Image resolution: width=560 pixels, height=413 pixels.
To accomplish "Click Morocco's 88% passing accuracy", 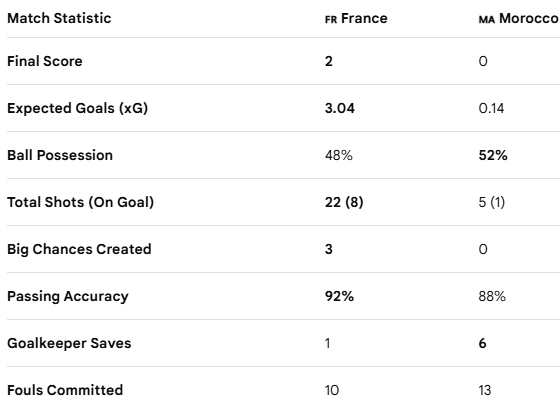I will (492, 296).
